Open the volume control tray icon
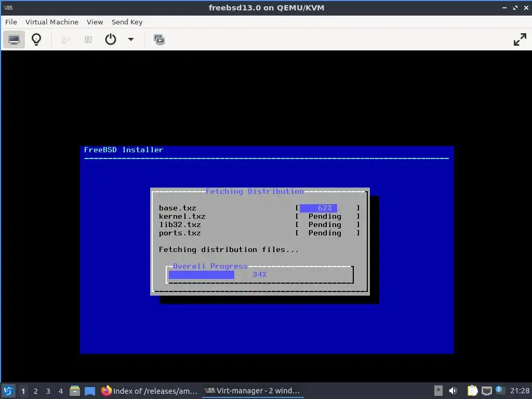The image size is (532, 399). coord(453,391)
